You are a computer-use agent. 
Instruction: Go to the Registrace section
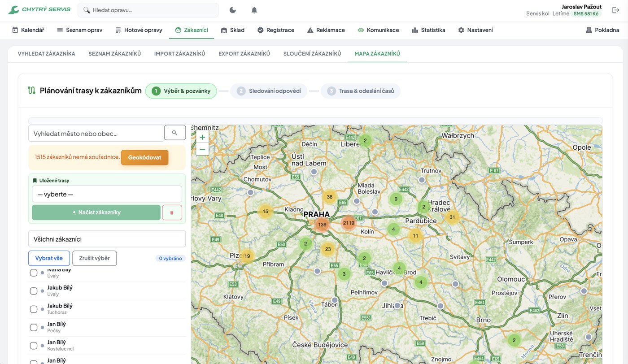275,30
